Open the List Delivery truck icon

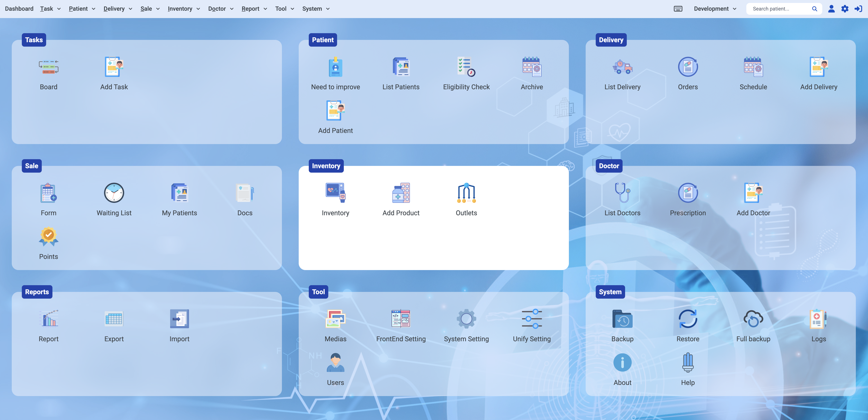(622, 67)
